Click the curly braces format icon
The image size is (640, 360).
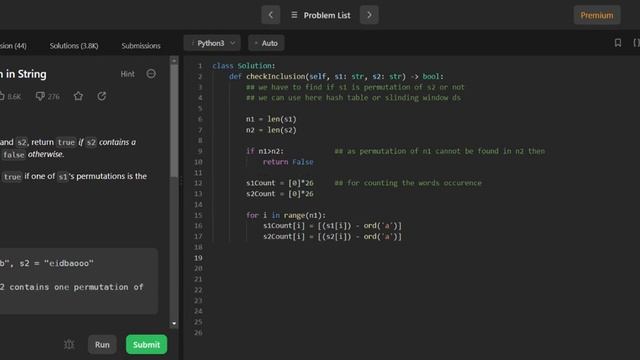[x=636, y=42]
